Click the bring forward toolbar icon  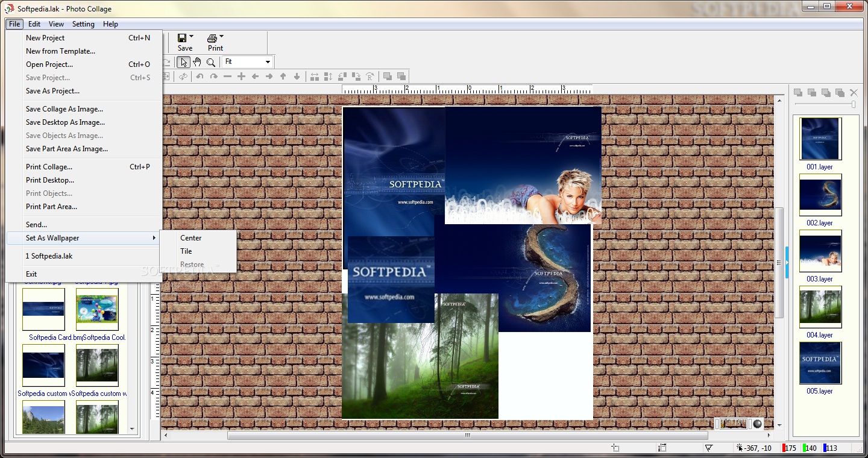point(388,77)
